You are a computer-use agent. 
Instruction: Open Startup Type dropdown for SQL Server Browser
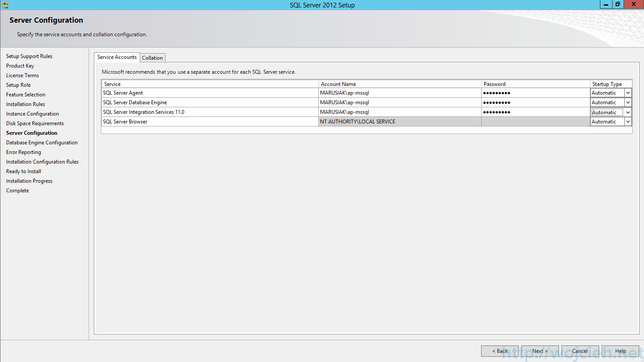click(628, 122)
